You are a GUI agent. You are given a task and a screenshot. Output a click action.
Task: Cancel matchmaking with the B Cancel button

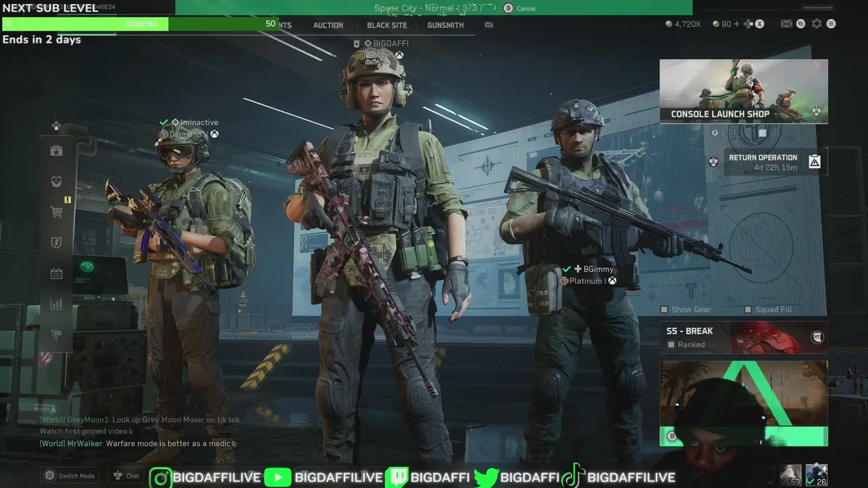520,8
